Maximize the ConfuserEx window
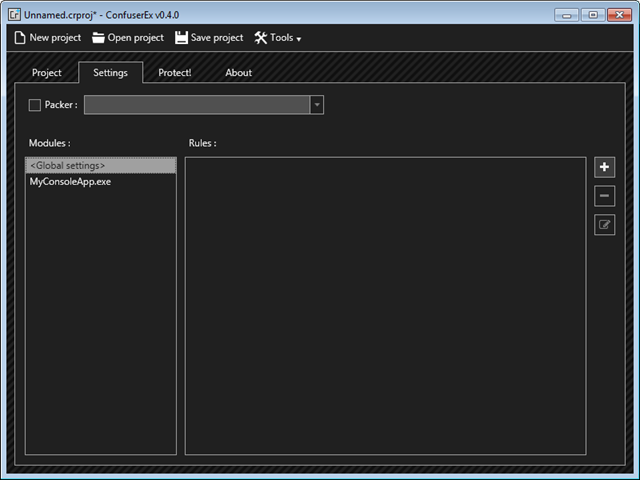 (592, 14)
